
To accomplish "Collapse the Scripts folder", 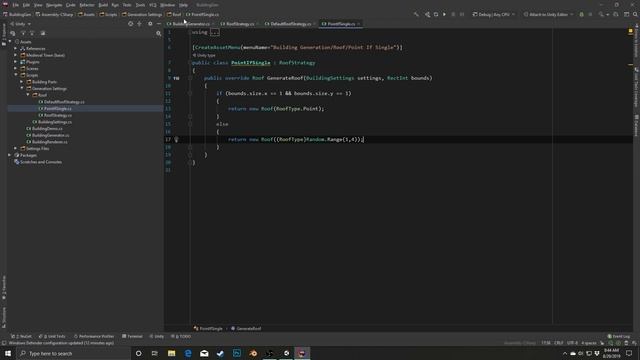I will coord(16,75).
